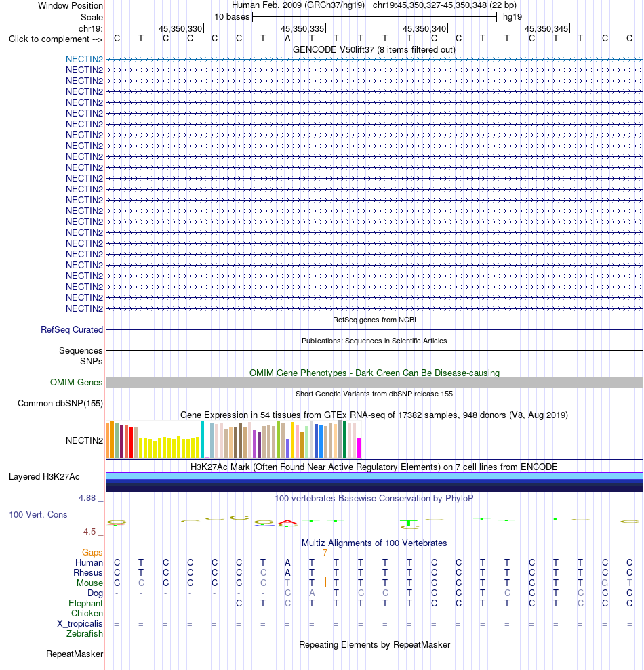
Task: Click the dark green bar in GTEx chart
Action: [x=344, y=439]
